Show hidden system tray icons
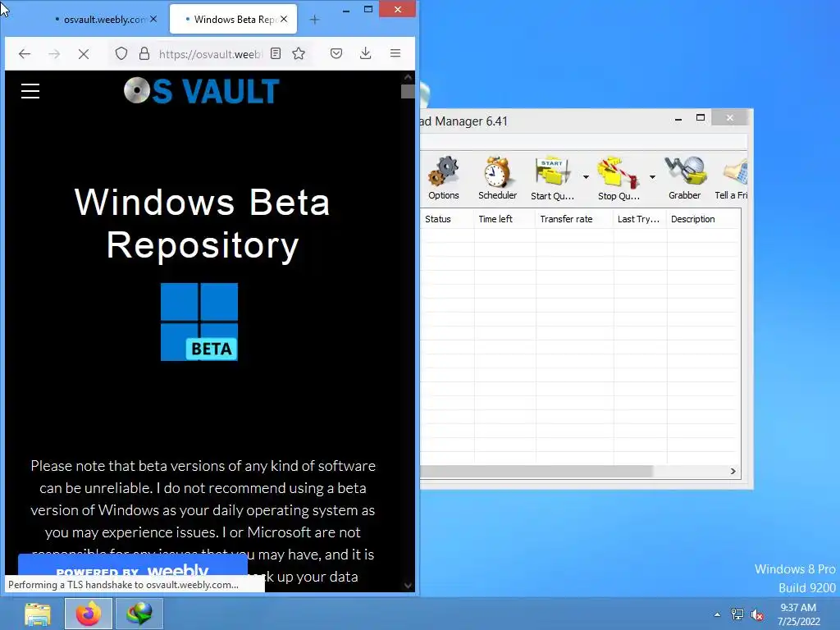The image size is (840, 630). [x=717, y=614]
